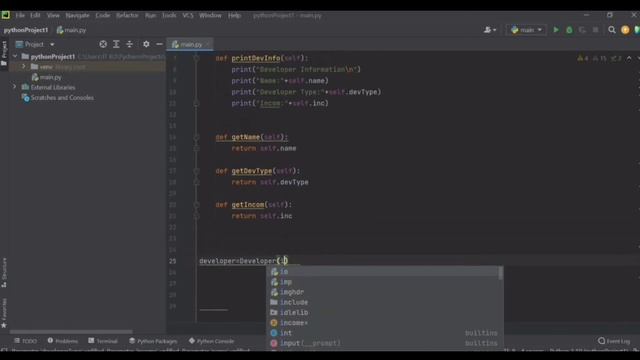640x360 pixels.
Task: Expand all in Project panel toolbar
Action: point(116,44)
